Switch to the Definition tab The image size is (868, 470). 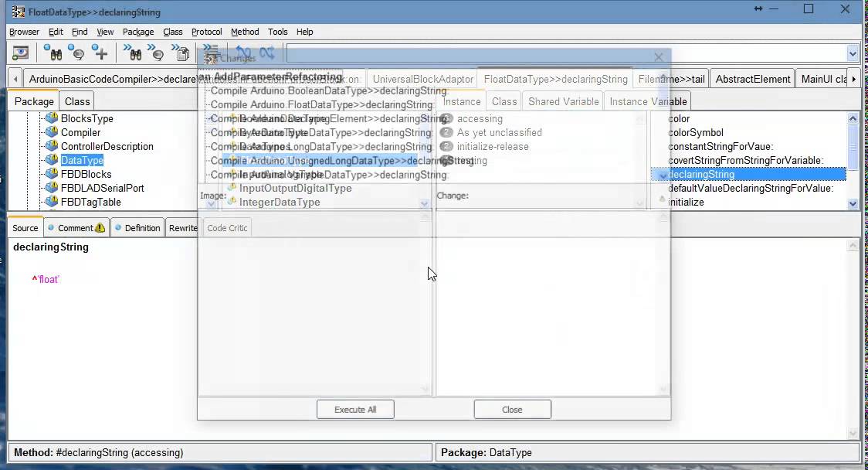coord(137,228)
